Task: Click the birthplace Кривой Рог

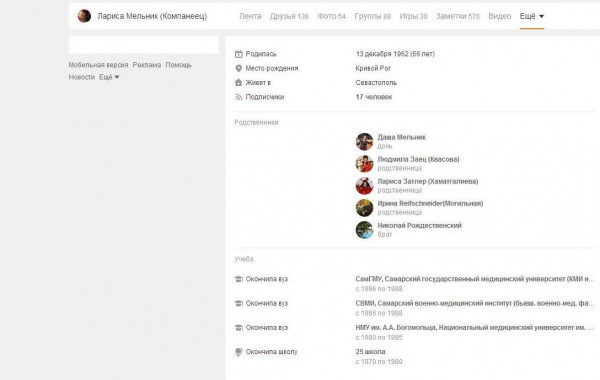Action: click(373, 68)
